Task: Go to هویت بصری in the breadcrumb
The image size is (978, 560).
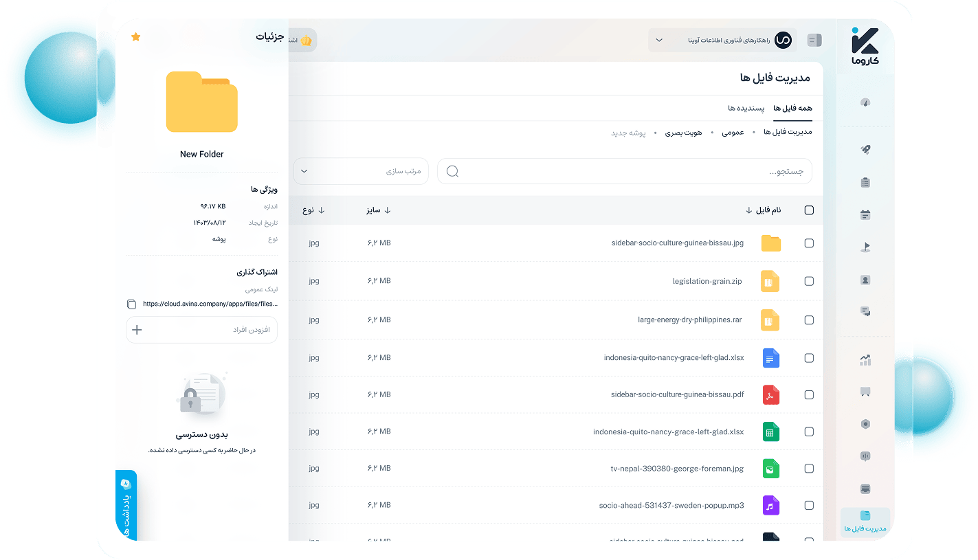Action: tap(683, 132)
